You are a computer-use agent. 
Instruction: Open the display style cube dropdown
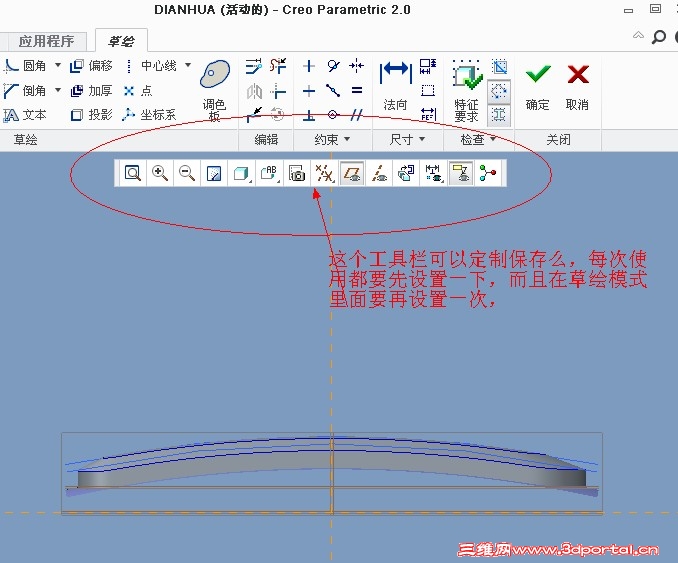click(x=241, y=173)
